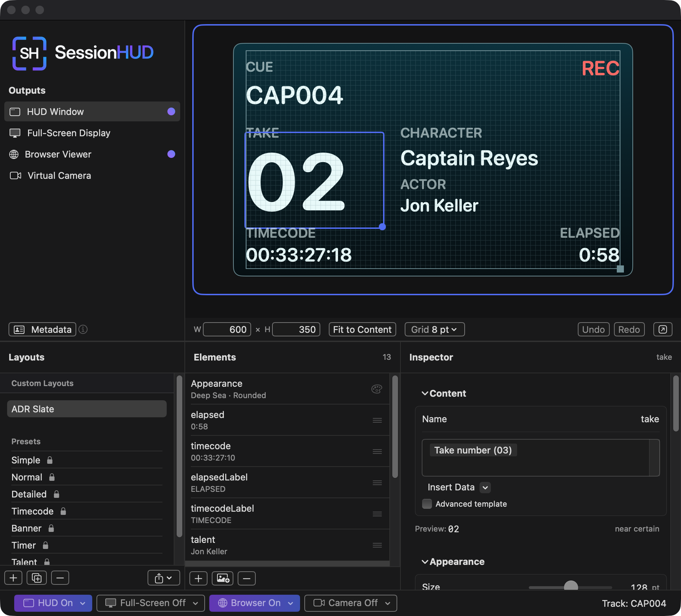Viewport: 681px width, 616px height.
Task: Remove the selected layout with minus button
Action: click(60, 578)
